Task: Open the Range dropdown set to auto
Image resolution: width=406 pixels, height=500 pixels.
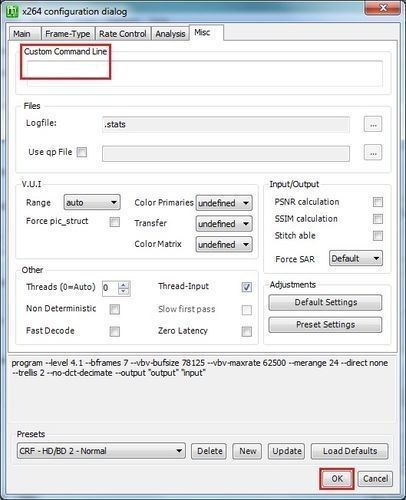Action: coord(92,202)
